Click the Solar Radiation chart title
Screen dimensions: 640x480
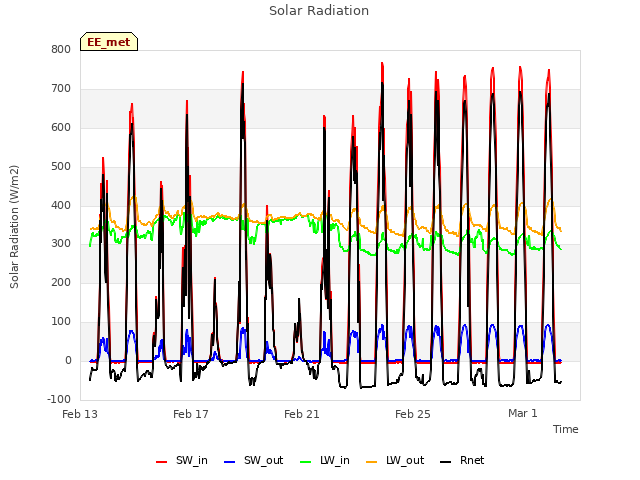(319, 11)
